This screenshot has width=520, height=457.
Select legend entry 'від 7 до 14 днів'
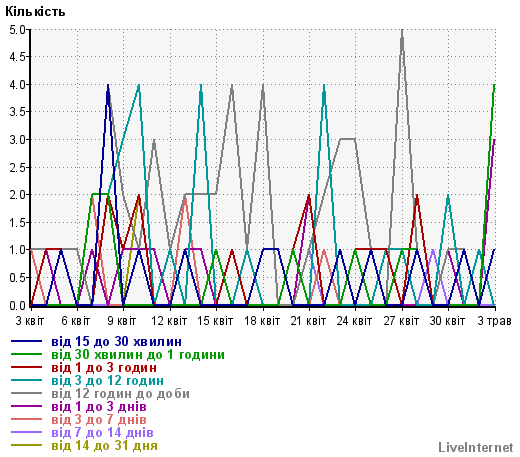(x=102, y=433)
